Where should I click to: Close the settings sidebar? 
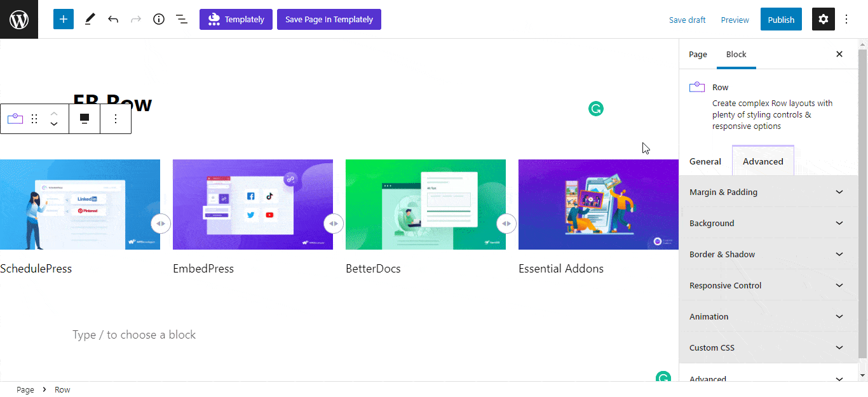point(839,54)
